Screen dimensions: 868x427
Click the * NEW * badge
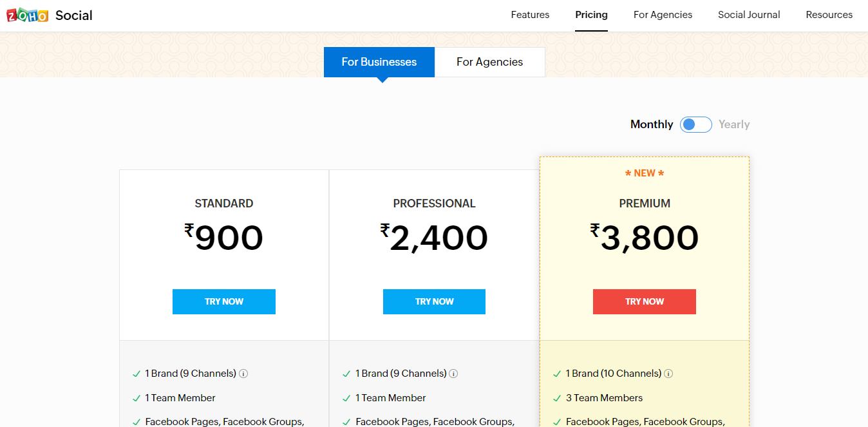click(x=645, y=173)
